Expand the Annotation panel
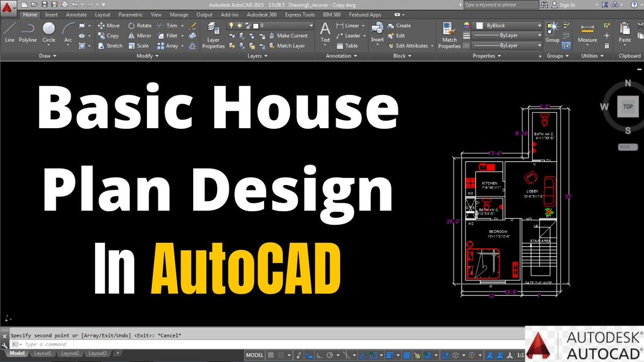This screenshot has height=362, width=644. pyautogui.click(x=342, y=56)
